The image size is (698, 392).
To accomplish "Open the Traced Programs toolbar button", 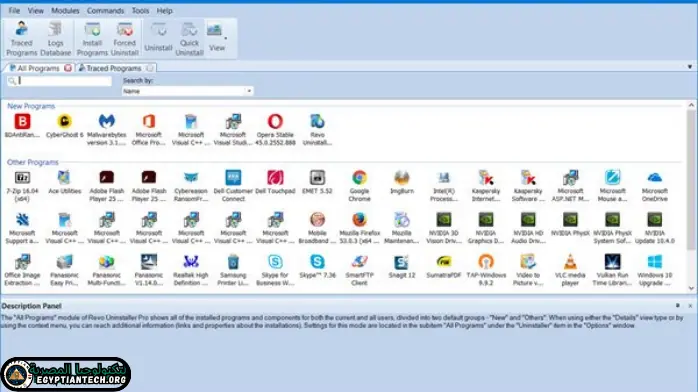I will [x=21, y=39].
